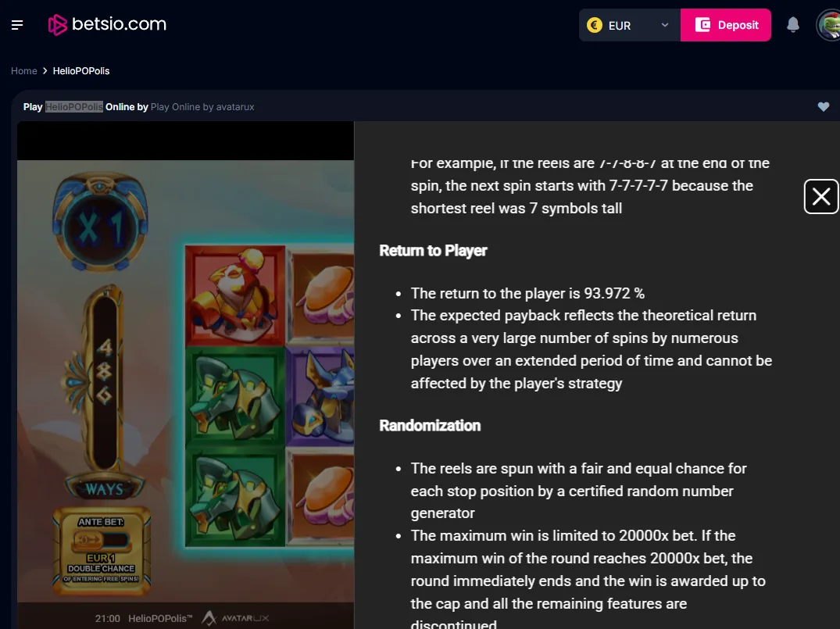Viewport: 840px width, 629px height.
Task: Select the red pharaoh bird symbol
Action: pos(235,296)
